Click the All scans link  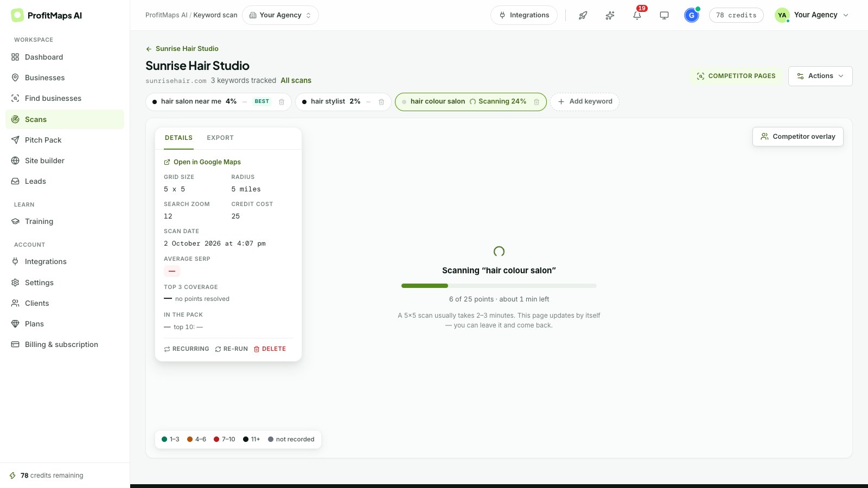point(296,80)
